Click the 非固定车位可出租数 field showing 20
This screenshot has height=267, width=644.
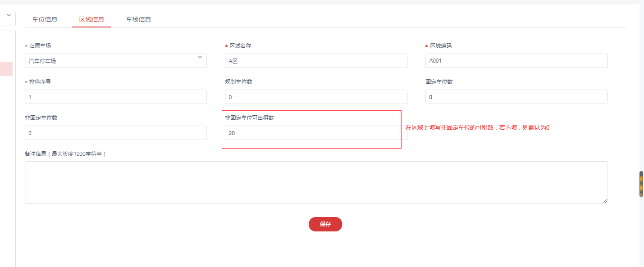coord(316,133)
